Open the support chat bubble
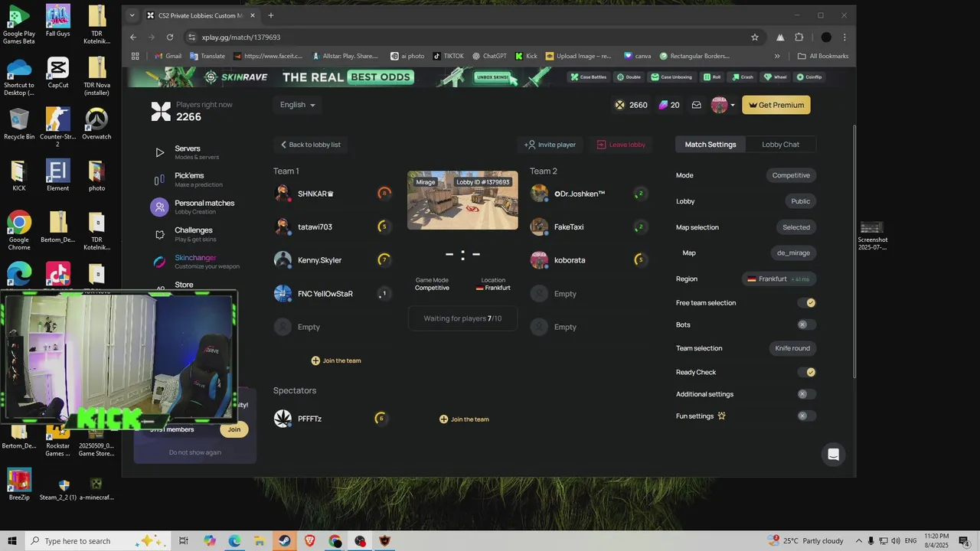This screenshot has height=551, width=980. click(x=834, y=454)
